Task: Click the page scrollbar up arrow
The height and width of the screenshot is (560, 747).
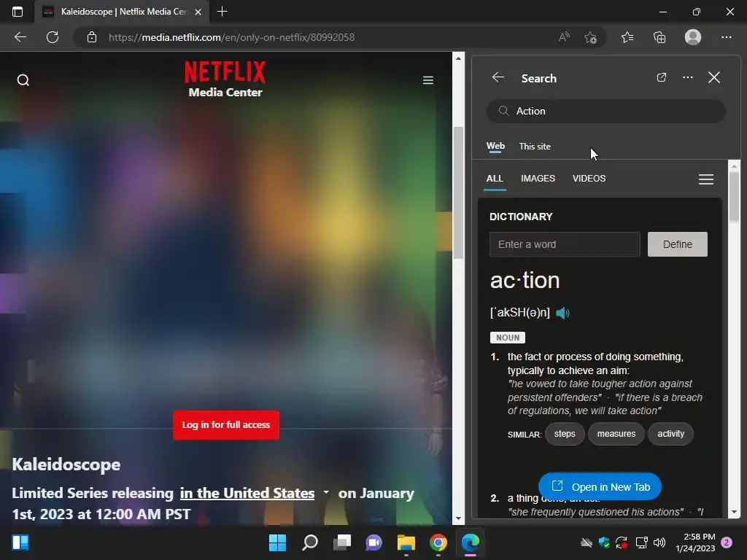Action: [458, 58]
